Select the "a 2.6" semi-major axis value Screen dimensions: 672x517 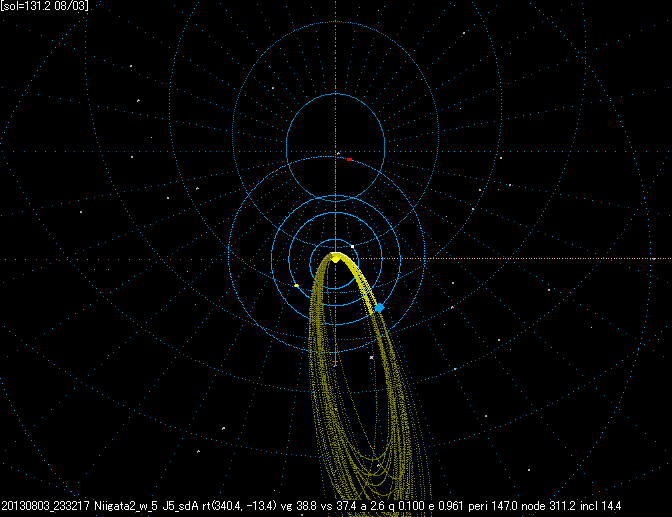click(372, 506)
